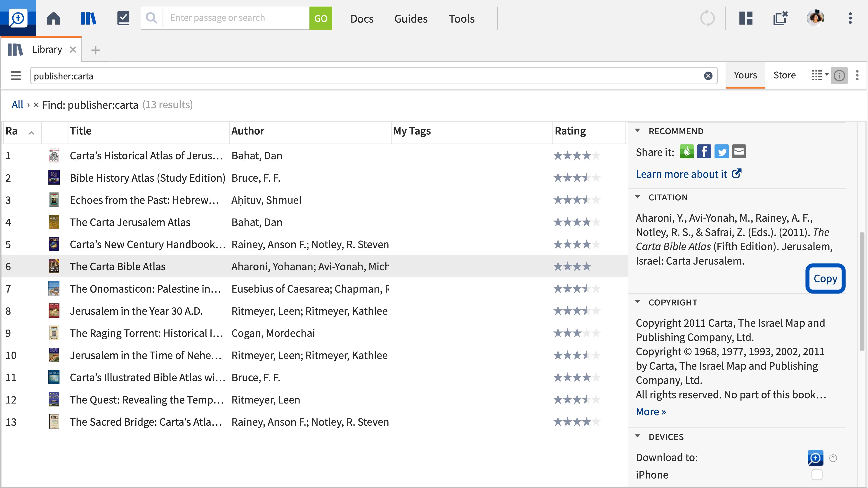
Task: Switch to the Store tab
Action: point(784,75)
